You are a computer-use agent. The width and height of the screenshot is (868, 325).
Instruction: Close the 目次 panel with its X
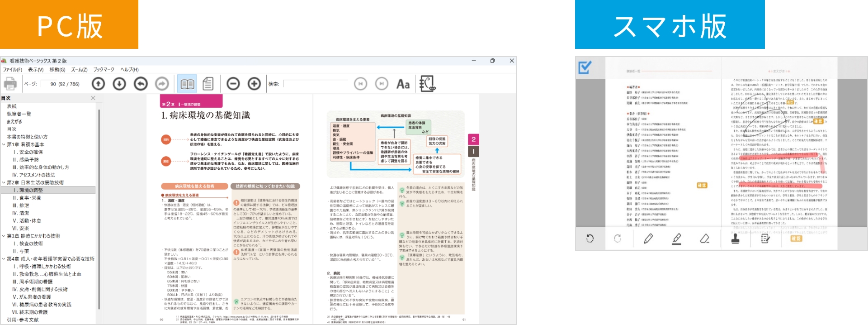[x=93, y=98]
